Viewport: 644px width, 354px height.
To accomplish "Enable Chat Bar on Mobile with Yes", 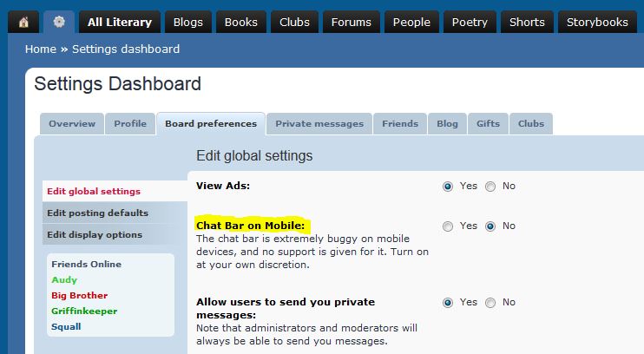I will 448,226.
